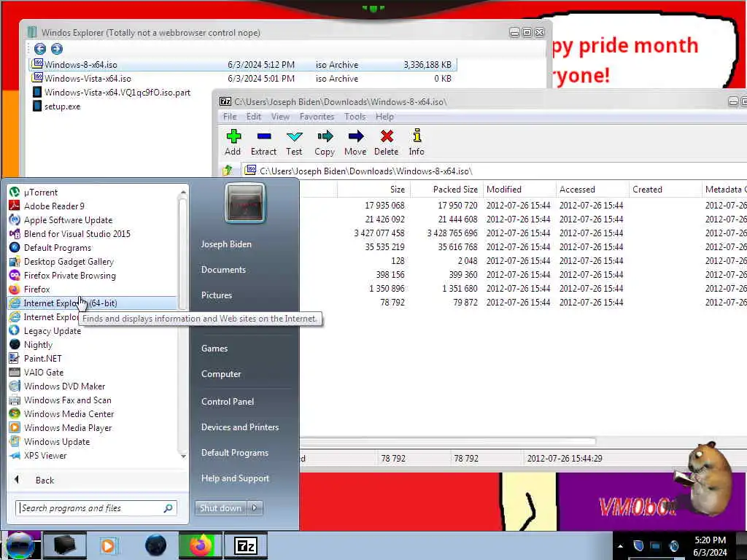Open the 7-Zip Favorites menu
The image size is (747, 560).
click(x=317, y=117)
